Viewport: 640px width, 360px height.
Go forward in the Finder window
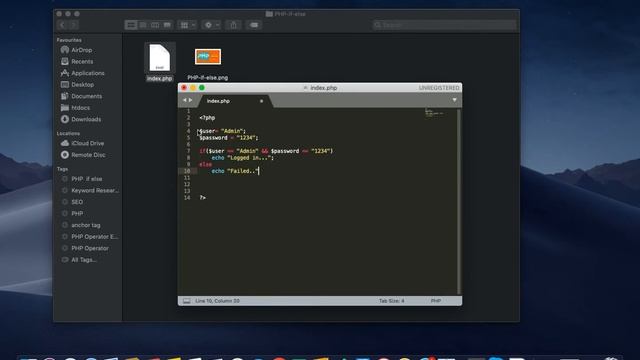tap(74, 25)
